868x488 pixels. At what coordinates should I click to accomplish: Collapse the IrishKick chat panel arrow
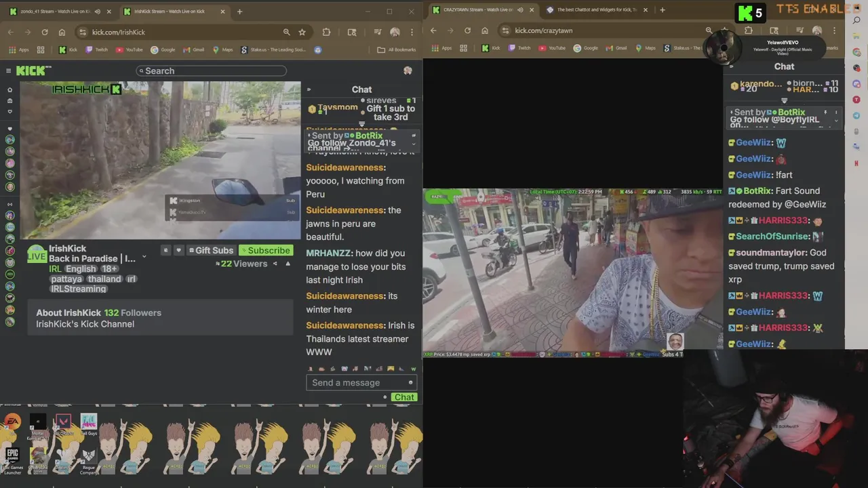coord(309,89)
